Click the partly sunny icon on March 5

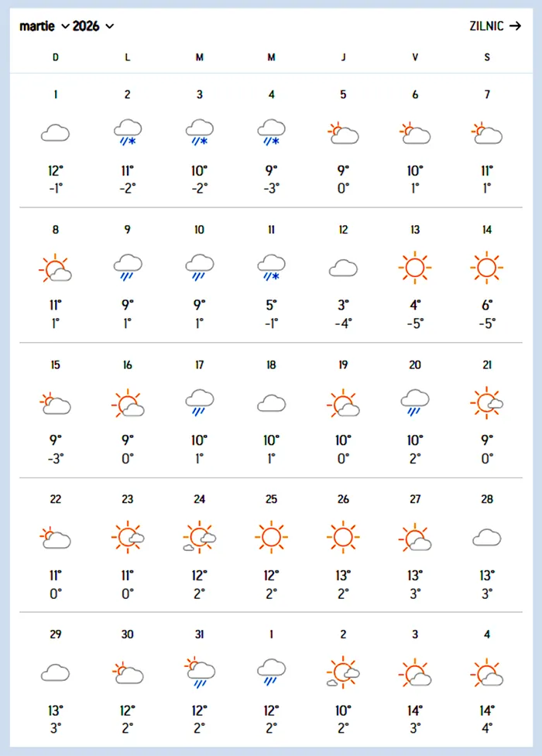point(343,133)
